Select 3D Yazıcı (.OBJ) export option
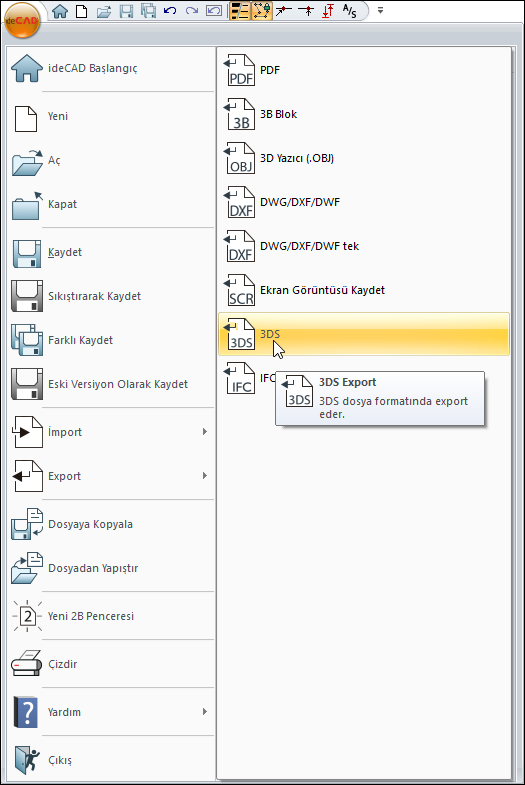This screenshot has width=525, height=785. [364, 158]
